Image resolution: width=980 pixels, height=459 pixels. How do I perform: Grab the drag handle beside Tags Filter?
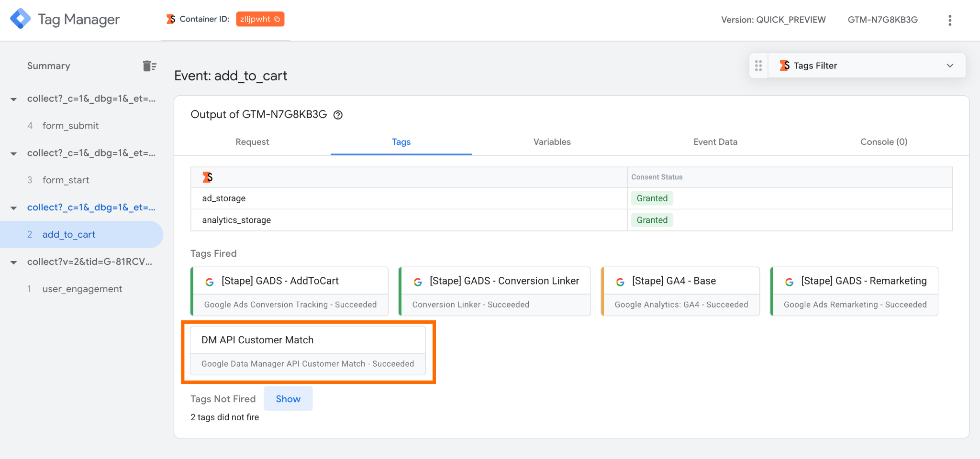pyautogui.click(x=758, y=66)
